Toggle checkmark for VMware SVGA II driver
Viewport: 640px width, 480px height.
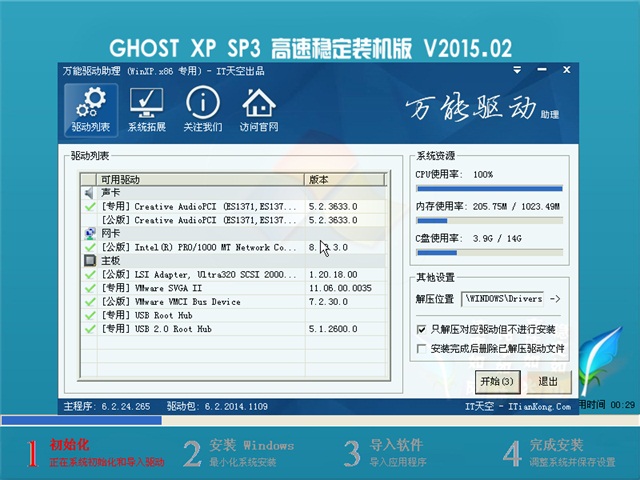coord(90,287)
